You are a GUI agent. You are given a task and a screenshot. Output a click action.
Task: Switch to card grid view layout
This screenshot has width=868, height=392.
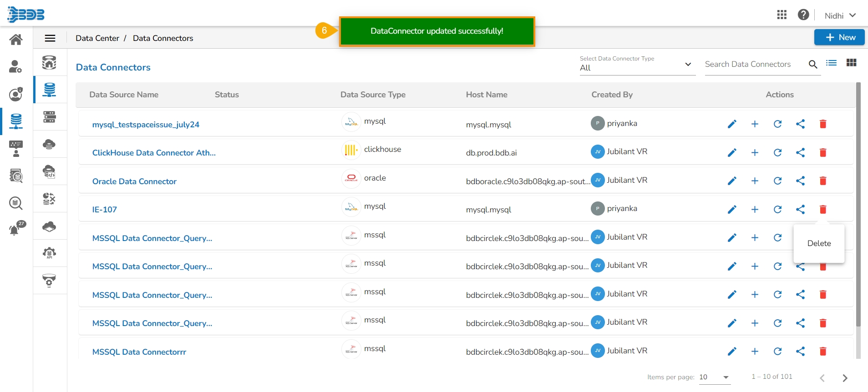tap(851, 63)
